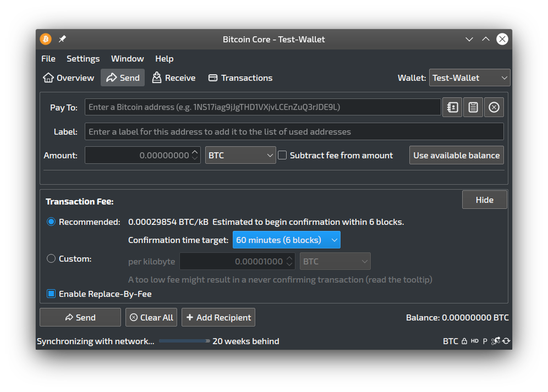Click the BTC unit label in status bar

click(x=451, y=341)
